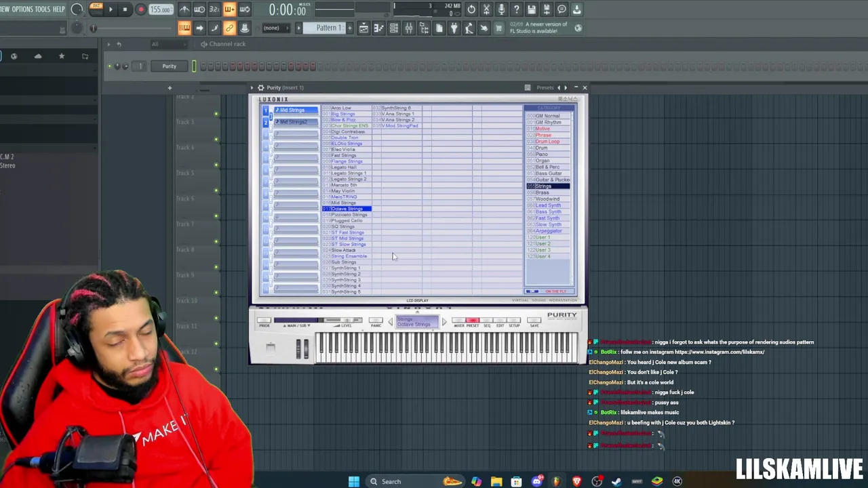Toggle loop recording button
Viewport: 868px width, 488px height.
[244, 9]
